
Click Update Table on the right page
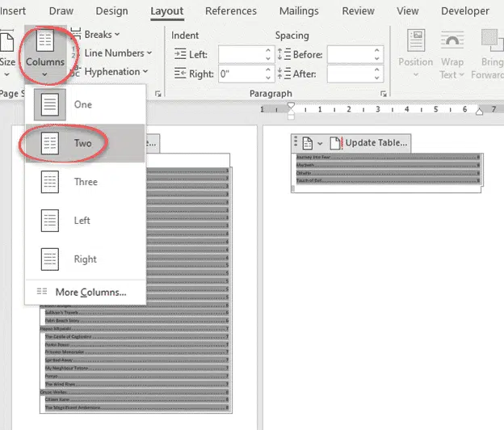369,142
